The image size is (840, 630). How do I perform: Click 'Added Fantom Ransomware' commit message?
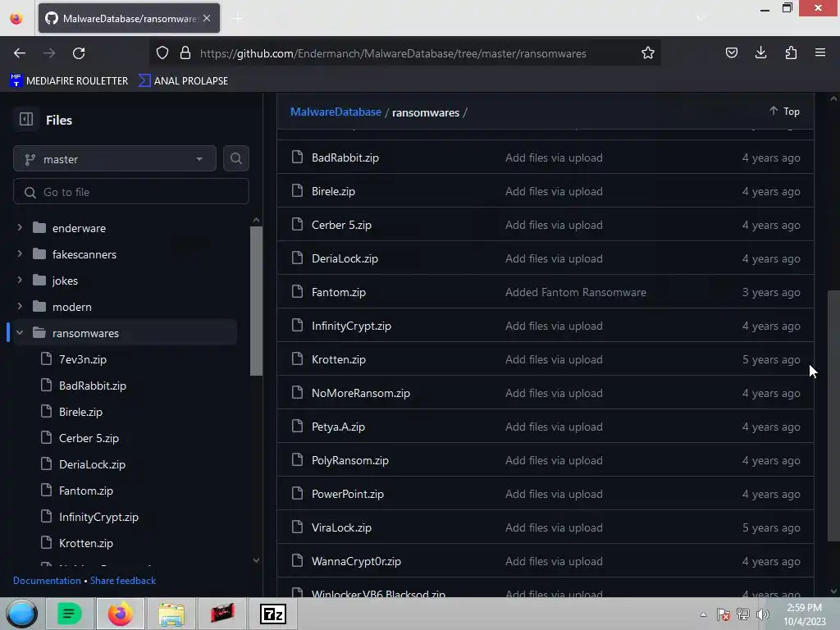click(575, 293)
